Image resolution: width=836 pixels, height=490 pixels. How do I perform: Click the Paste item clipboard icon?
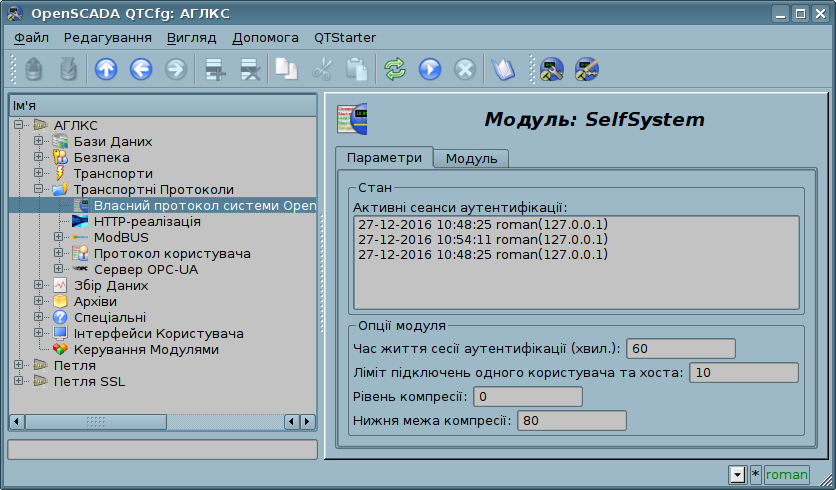pyautogui.click(x=356, y=69)
